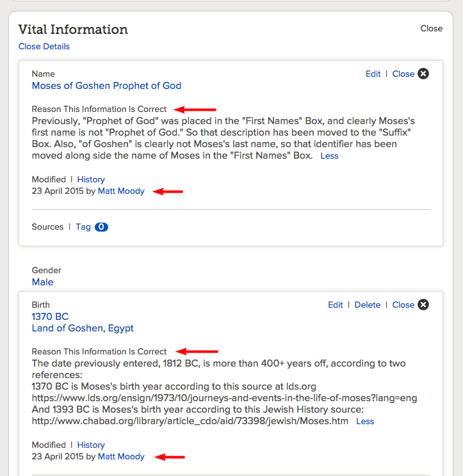
Task: Open the birth date 1370 BC
Action: click(50, 317)
